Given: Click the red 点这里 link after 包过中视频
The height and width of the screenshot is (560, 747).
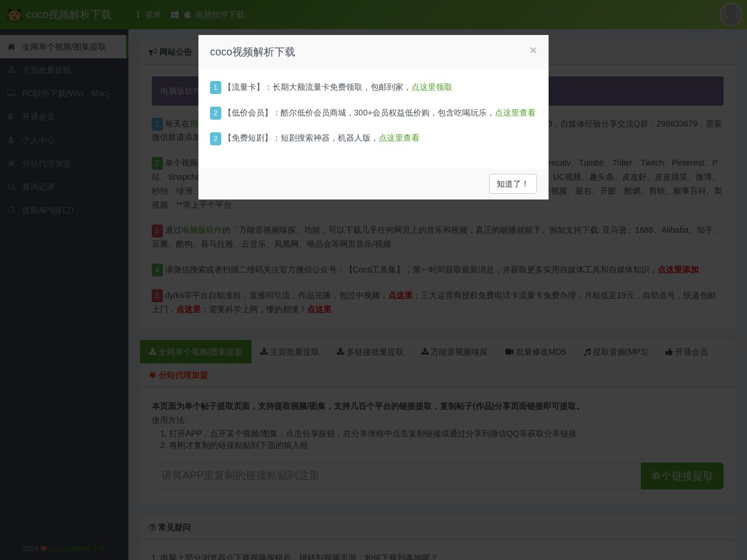Looking at the screenshot, I should click(x=400, y=295).
